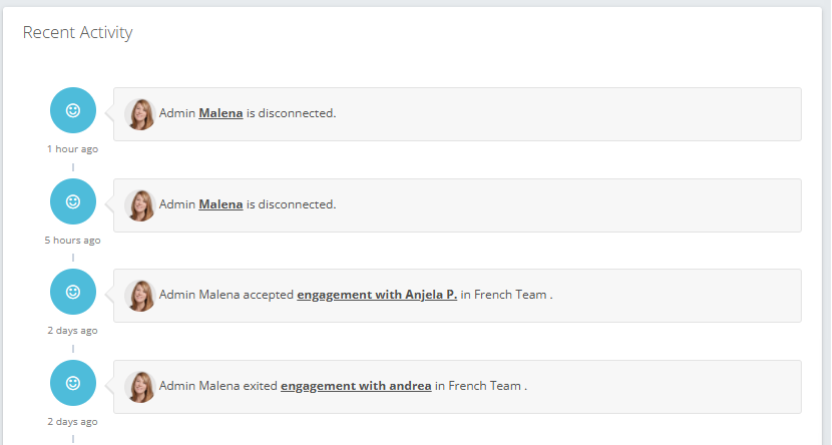Click the smiley icon above '5 hours ago'
832x445 pixels.
[73, 202]
